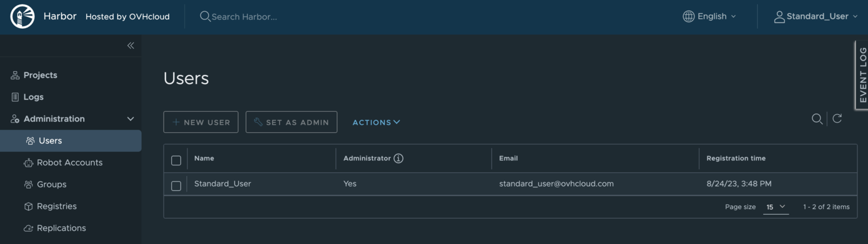Click the "Yes" administrator cell
Viewport: 868px width, 244px height.
tap(350, 184)
